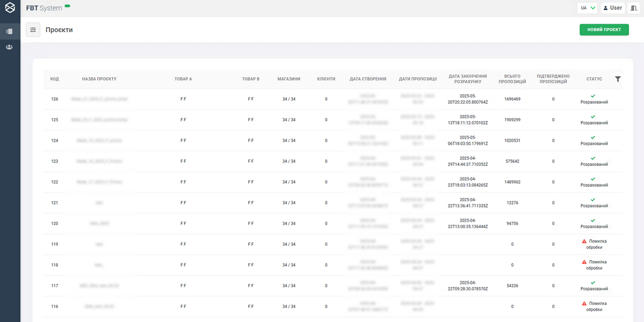Sort by the КОД column header
644x322 pixels.
(x=55, y=79)
